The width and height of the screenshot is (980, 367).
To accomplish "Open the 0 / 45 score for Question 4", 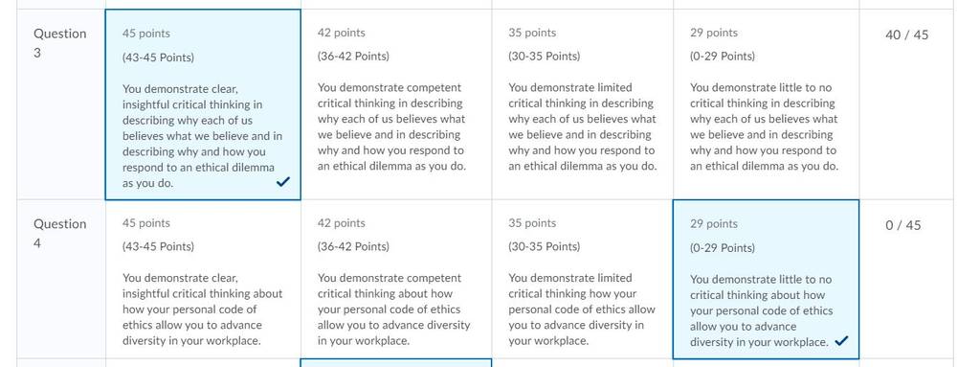I will pyautogui.click(x=903, y=225).
